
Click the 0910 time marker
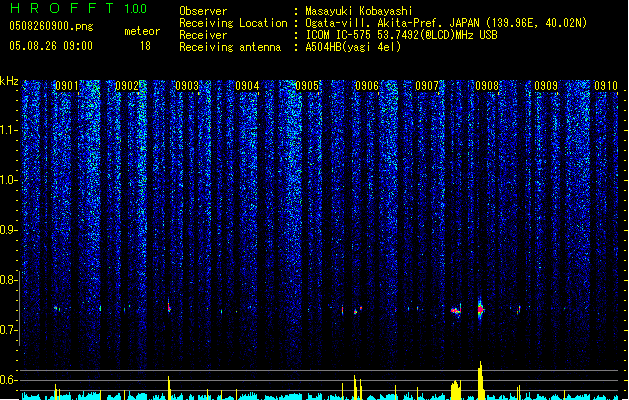pyautogui.click(x=606, y=86)
